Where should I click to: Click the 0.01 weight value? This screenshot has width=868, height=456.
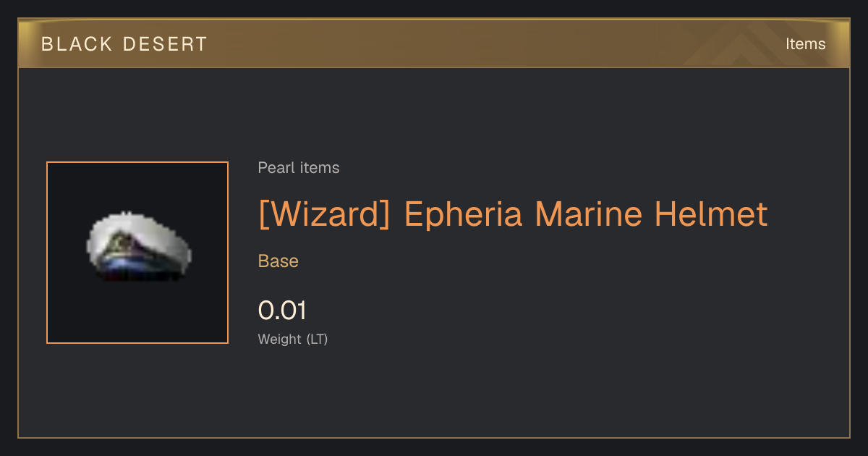click(x=282, y=311)
